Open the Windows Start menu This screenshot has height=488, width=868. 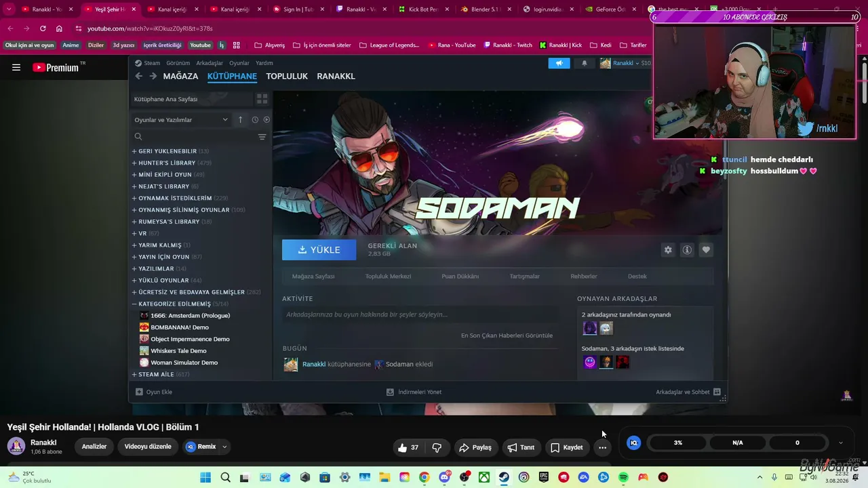pyautogui.click(x=205, y=477)
